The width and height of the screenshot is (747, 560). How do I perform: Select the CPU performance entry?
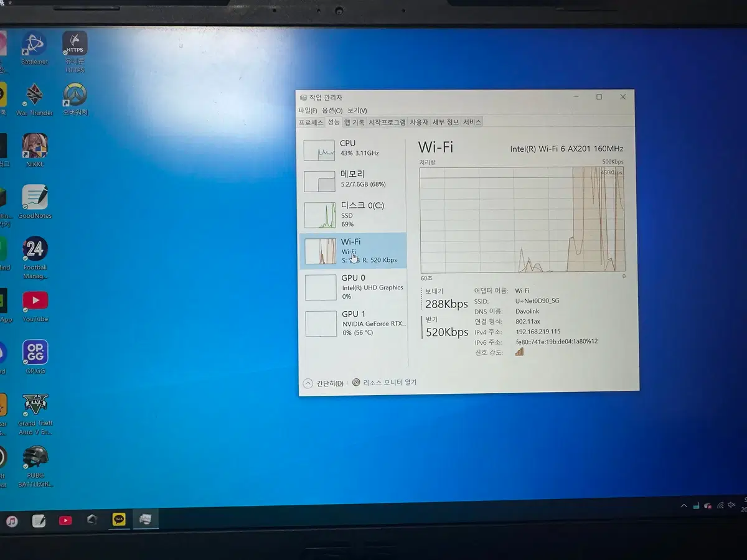point(352,149)
